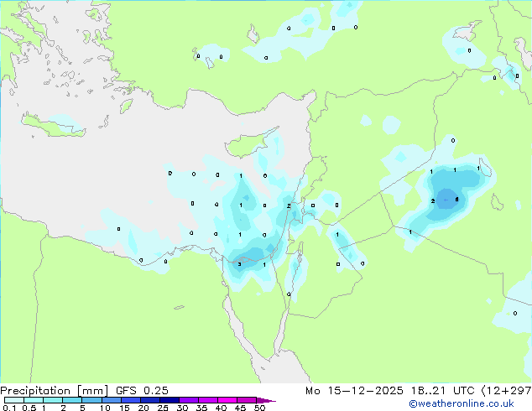Click the '(12+297' forecast run text
This screenshot has height=411, width=532.
506,391
